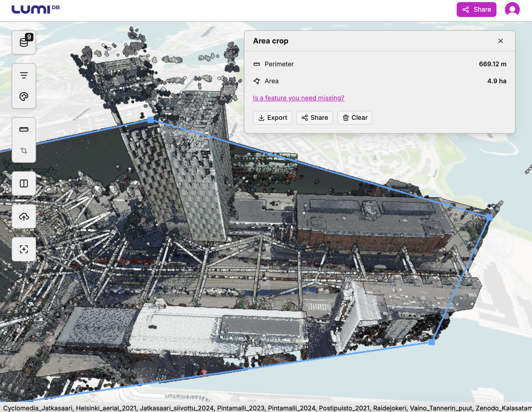
Task: Open the color palette styling tool
Action: pyautogui.click(x=24, y=97)
